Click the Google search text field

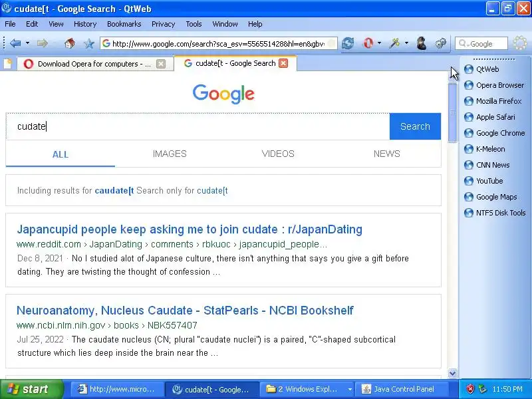(x=198, y=126)
